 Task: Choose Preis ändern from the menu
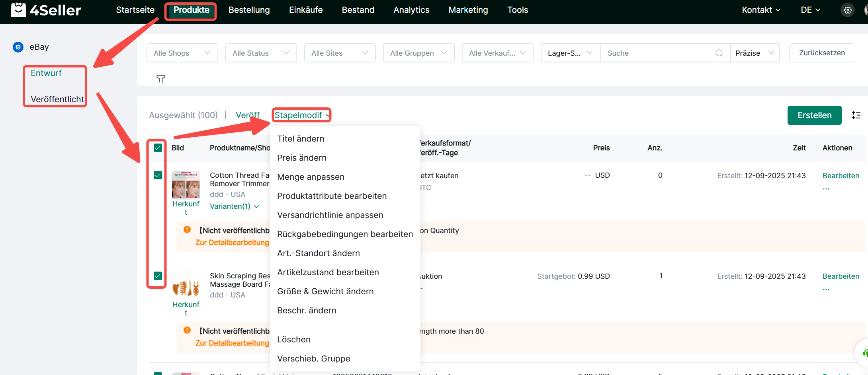pos(302,158)
